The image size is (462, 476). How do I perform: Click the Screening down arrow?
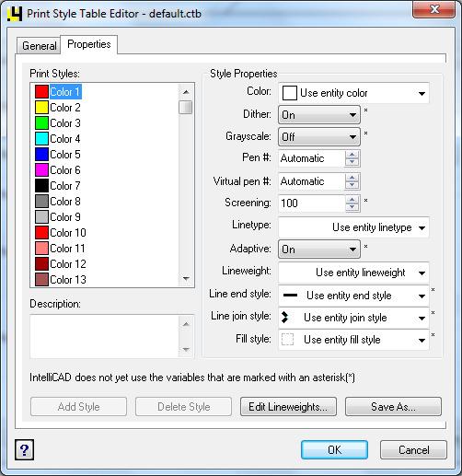click(352, 207)
